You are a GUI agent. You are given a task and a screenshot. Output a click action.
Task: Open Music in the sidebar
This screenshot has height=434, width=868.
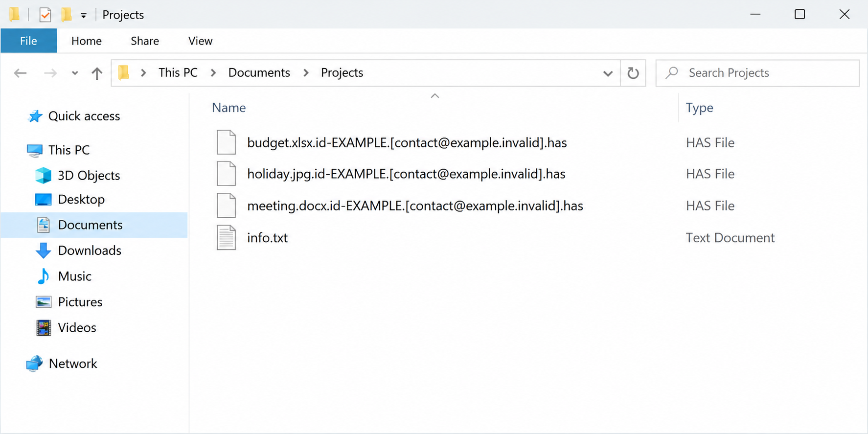pos(75,276)
